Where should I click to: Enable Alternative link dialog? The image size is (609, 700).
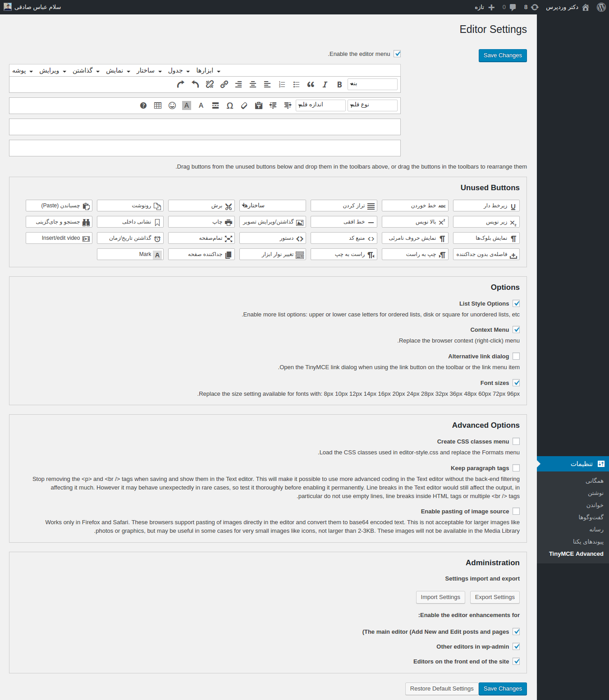[x=516, y=356]
